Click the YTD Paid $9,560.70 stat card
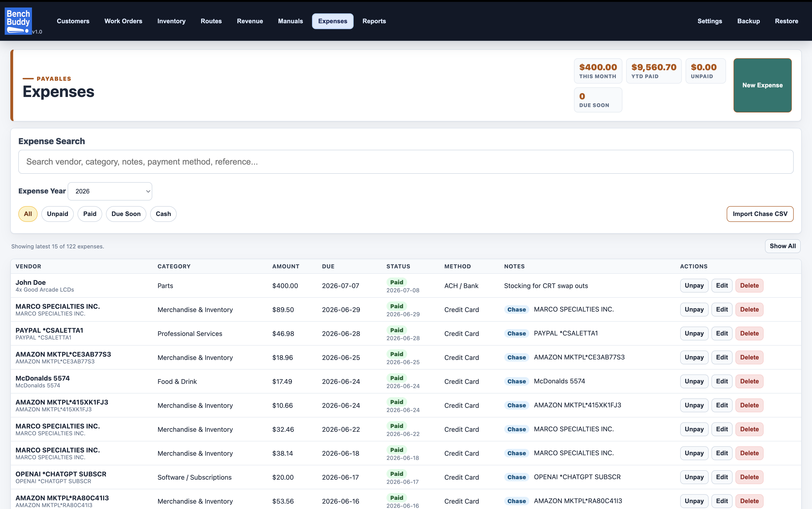Viewport: 812px width, 509px height. [654, 71]
